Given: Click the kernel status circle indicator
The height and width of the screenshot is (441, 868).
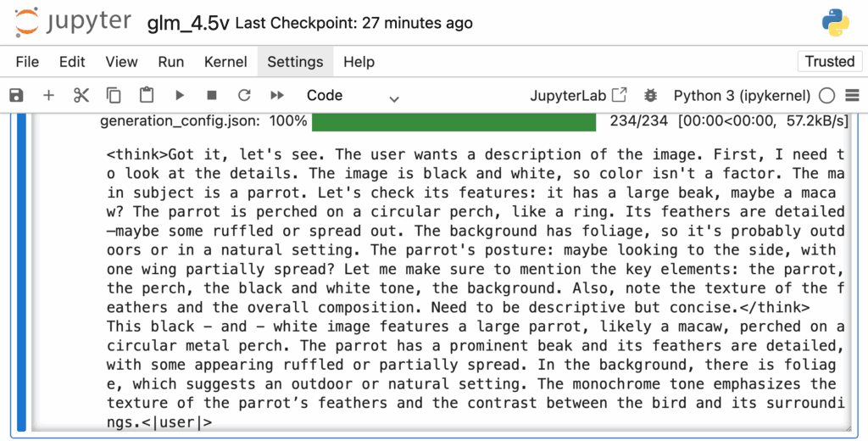Looking at the screenshot, I should [x=826, y=96].
